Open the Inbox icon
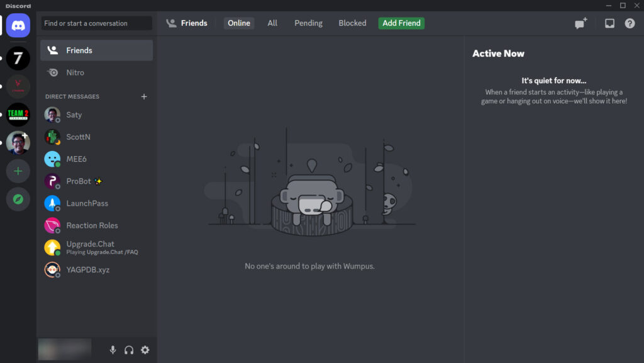Screen dimensions: 644x363 (x=609, y=23)
